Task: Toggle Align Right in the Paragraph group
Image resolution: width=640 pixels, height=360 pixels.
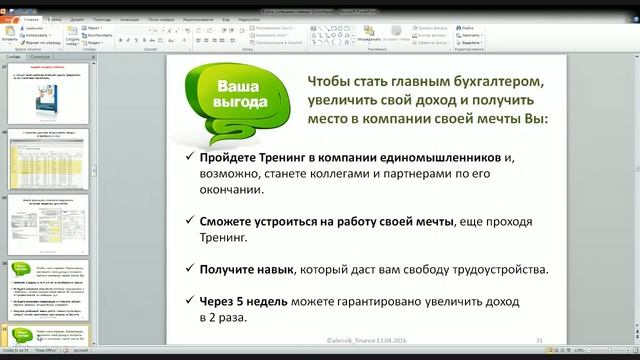Action: 214,40
